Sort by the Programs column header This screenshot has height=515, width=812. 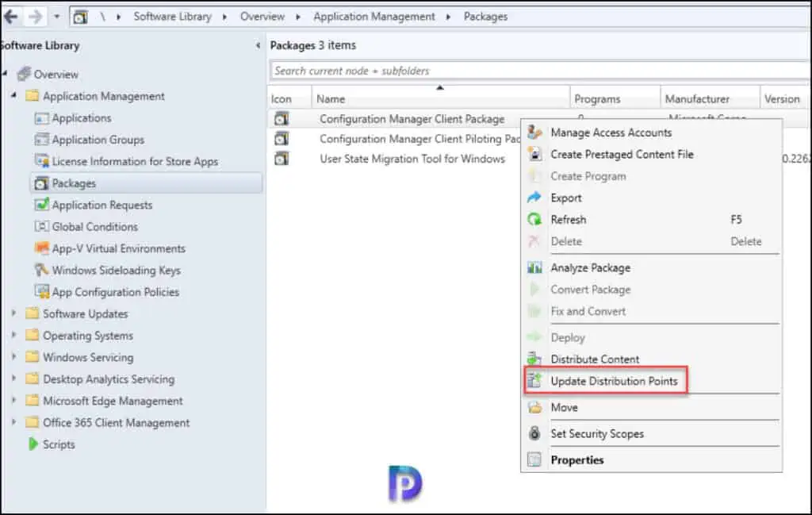[x=615, y=98]
